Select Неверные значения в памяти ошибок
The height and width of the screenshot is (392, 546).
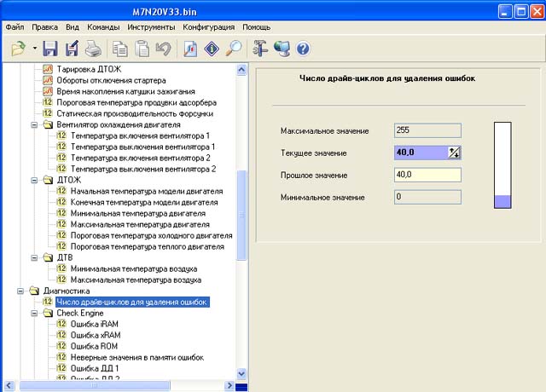pyautogui.click(x=137, y=358)
